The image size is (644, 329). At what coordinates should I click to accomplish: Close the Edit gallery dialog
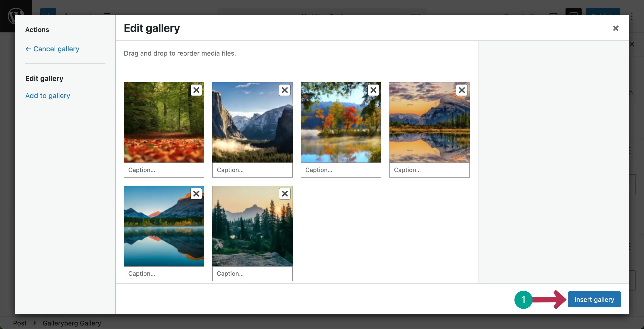pos(616,28)
